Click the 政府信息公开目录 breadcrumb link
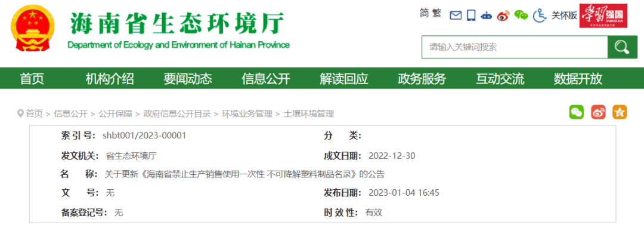Viewport: 644px width, 231px height. coord(177,114)
